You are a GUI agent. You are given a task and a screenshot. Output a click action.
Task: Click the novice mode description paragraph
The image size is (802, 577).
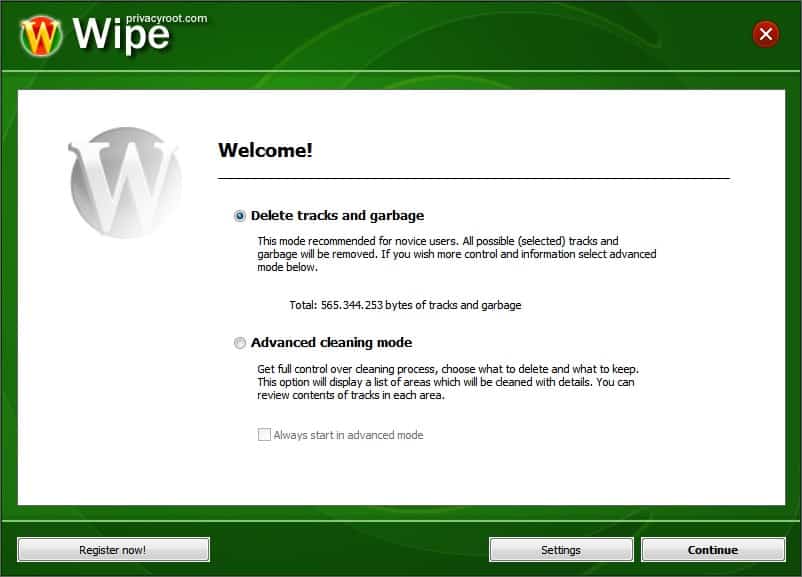coord(457,254)
